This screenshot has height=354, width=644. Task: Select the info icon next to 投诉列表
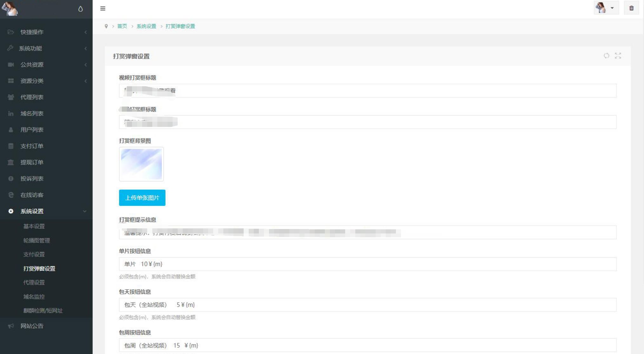click(x=10, y=179)
